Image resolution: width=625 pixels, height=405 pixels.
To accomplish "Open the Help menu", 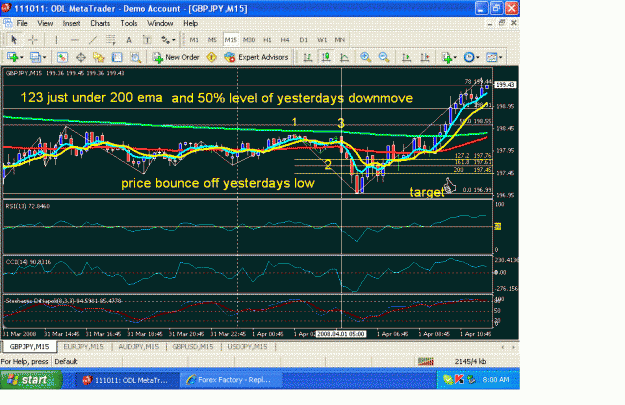I will pyautogui.click(x=191, y=23).
